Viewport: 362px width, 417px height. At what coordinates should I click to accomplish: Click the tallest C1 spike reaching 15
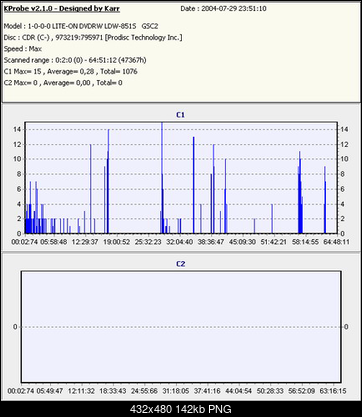[x=162, y=178]
